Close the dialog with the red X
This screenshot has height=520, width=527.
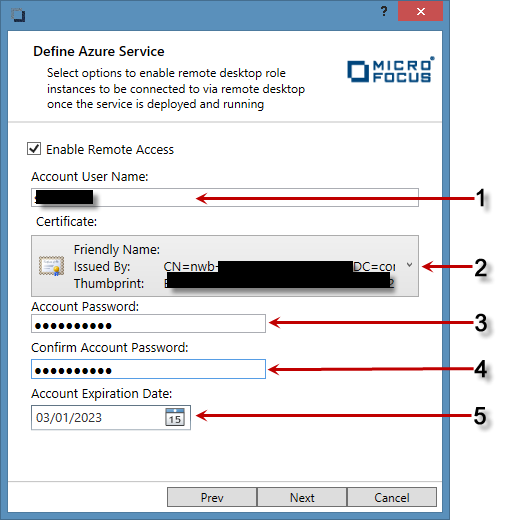[x=420, y=11]
